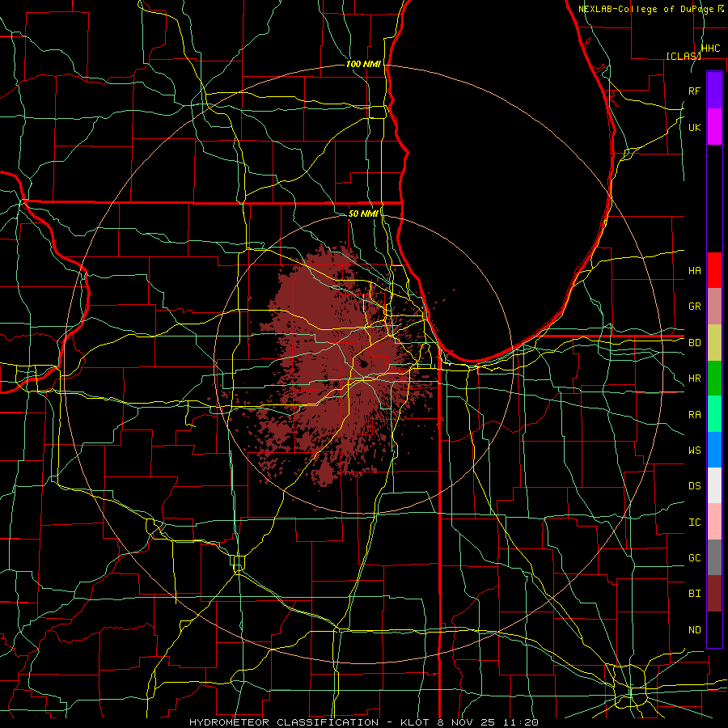This screenshot has width=728, height=728.
Task: Click the IC legend label
Action: click(695, 523)
